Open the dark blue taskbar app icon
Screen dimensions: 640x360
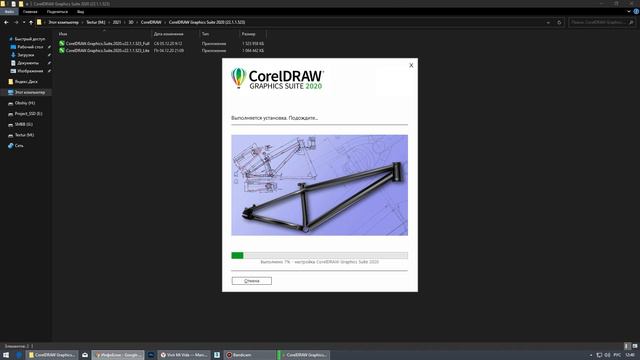click(151, 355)
